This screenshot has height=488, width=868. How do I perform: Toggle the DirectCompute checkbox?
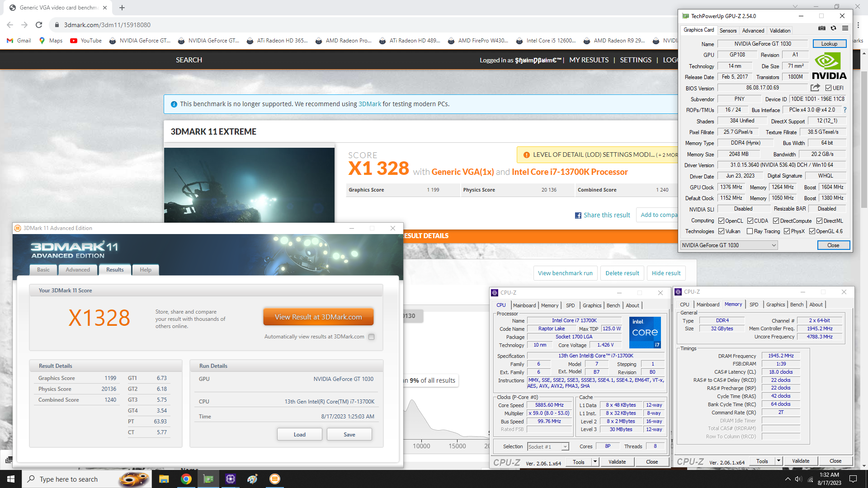pyautogui.click(x=776, y=221)
